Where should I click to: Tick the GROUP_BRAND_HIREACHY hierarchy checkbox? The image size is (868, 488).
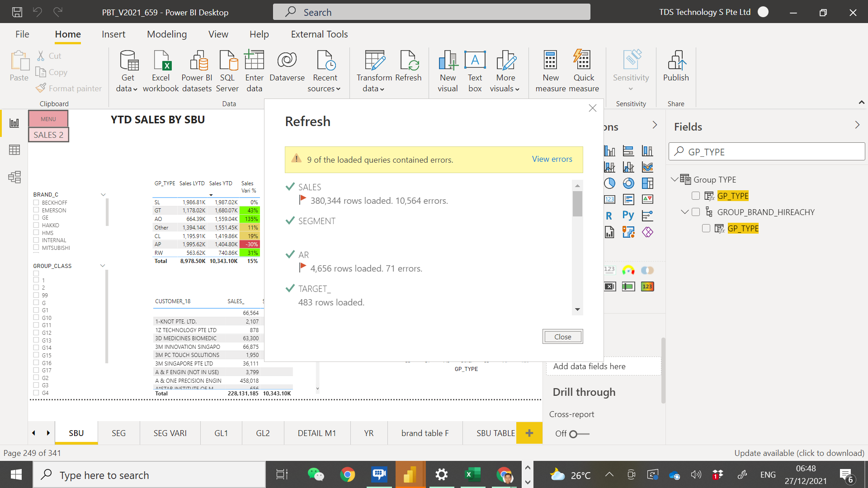pos(696,212)
